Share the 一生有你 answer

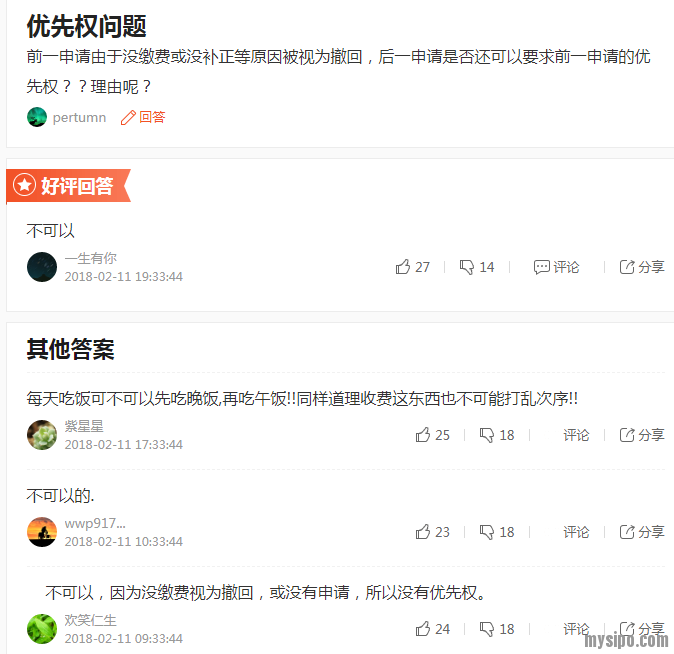(x=642, y=267)
